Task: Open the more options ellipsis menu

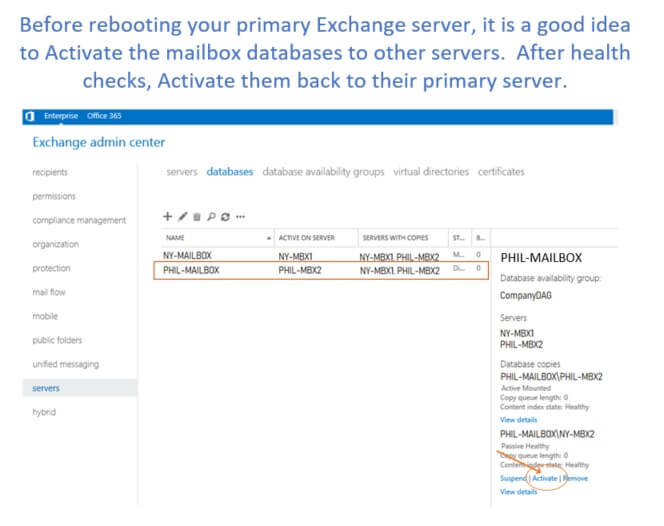Action: tap(241, 217)
